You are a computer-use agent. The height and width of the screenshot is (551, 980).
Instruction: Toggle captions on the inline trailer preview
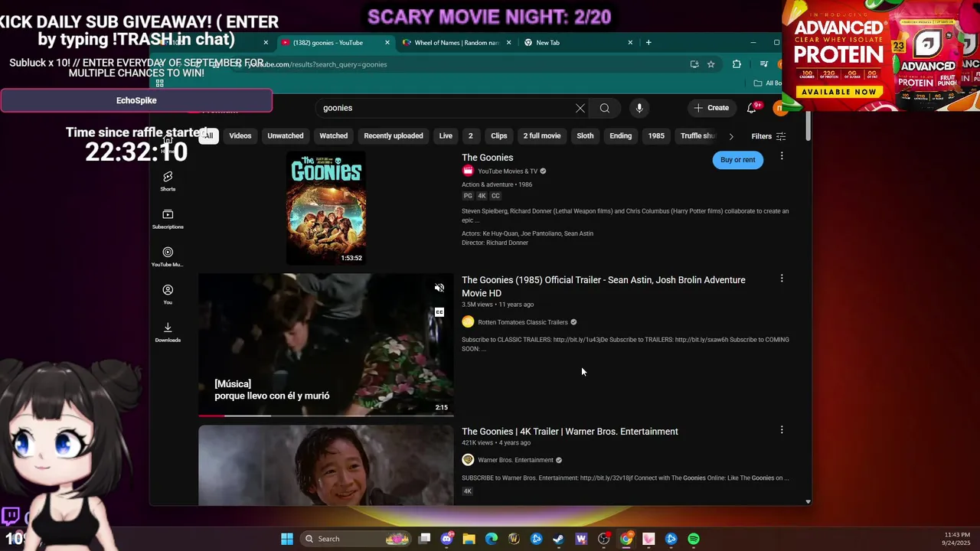439,312
